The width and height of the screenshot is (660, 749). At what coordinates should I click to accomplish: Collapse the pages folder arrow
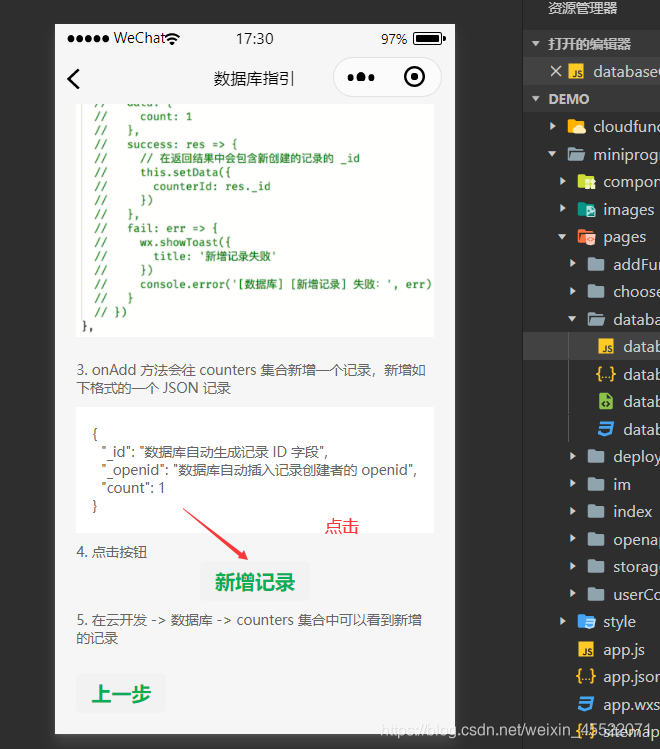pyautogui.click(x=563, y=236)
